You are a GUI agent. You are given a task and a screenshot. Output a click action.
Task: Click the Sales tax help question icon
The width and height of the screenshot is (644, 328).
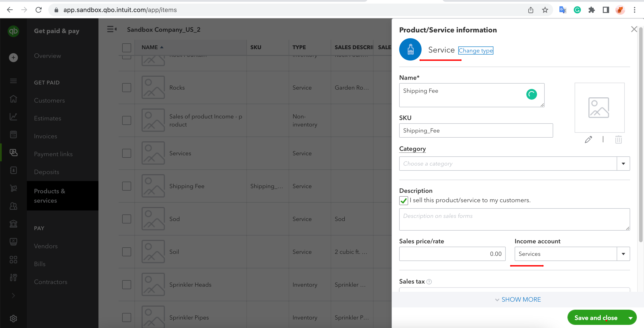(429, 282)
